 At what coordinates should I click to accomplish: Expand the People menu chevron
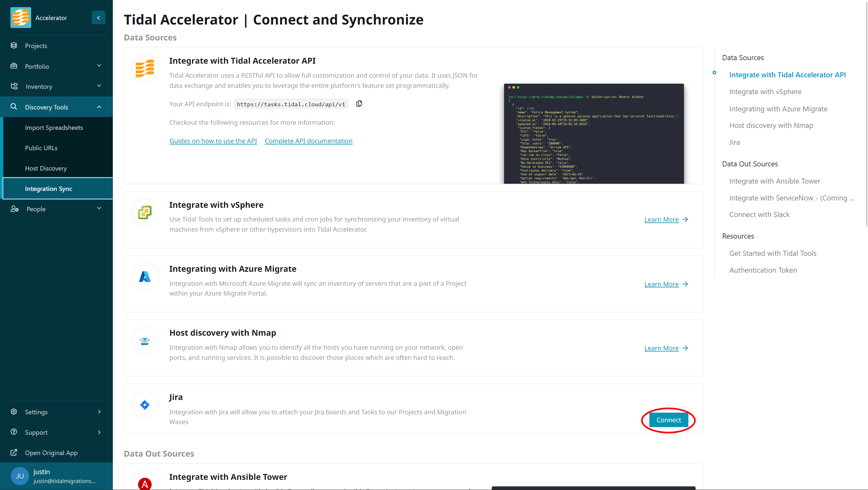(99, 208)
